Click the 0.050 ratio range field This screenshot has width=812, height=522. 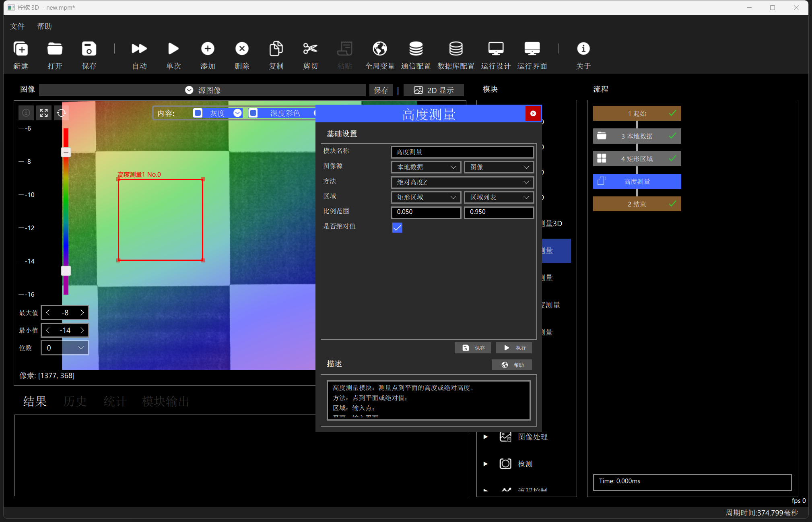[x=426, y=212]
